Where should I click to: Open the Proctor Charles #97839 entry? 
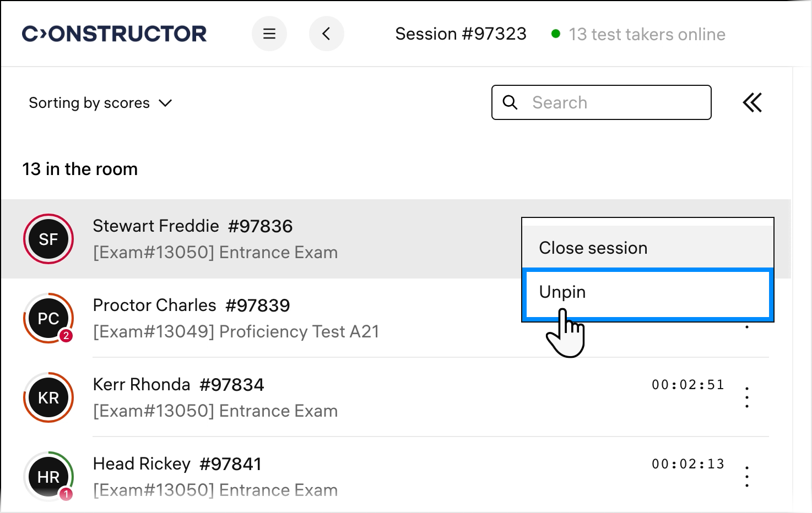[x=191, y=305]
